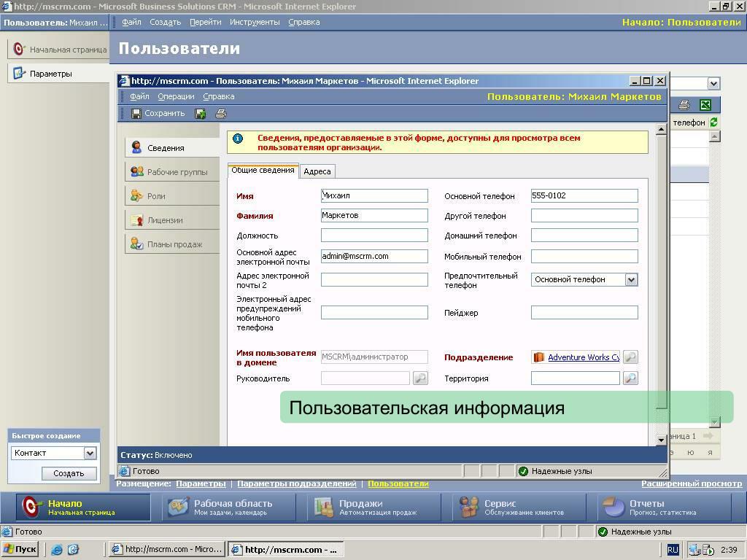The height and width of the screenshot is (560, 747).
Task: Click the Создать button in quick create
Action: tap(69, 473)
